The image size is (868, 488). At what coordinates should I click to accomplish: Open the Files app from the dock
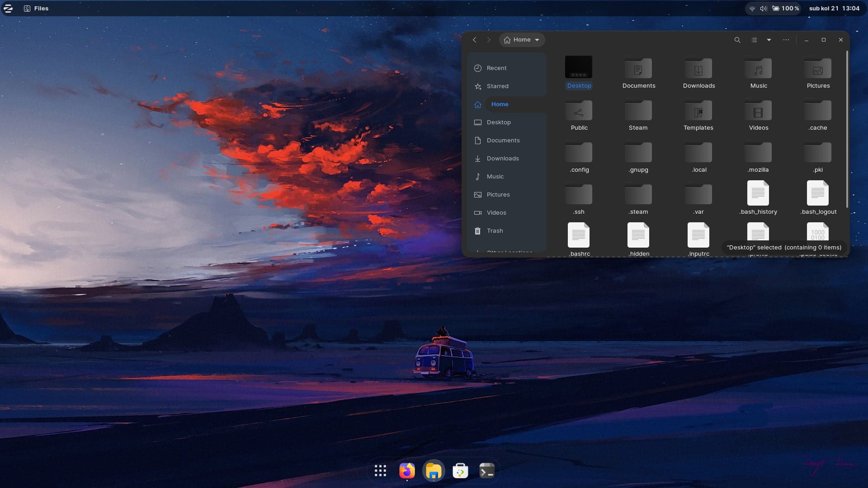(x=434, y=471)
